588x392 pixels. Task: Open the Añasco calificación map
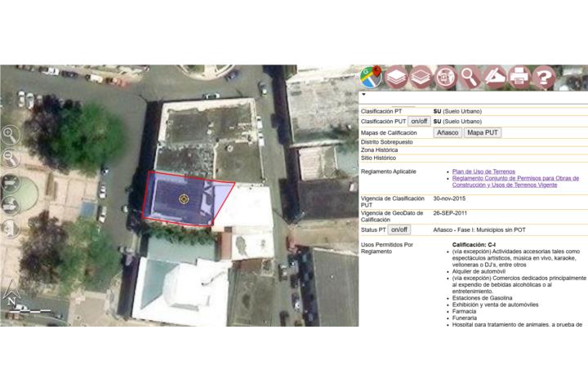click(448, 132)
